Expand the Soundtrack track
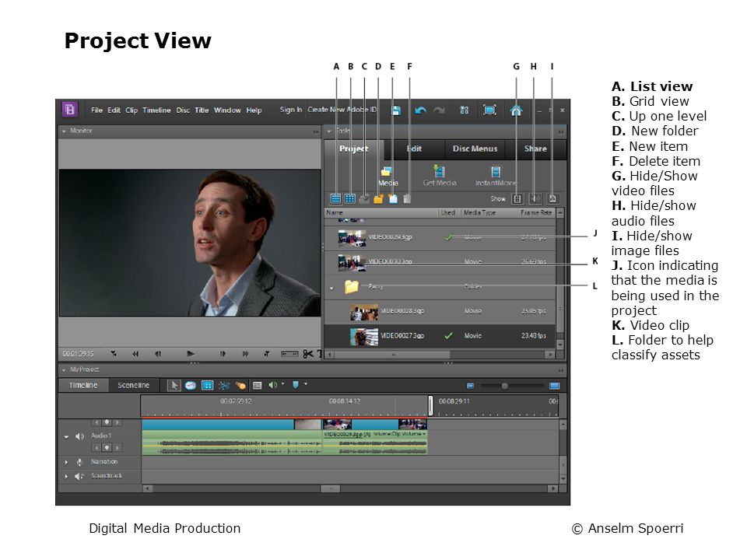The width and height of the screenshot is (747, 560). (x=66, y=476)
